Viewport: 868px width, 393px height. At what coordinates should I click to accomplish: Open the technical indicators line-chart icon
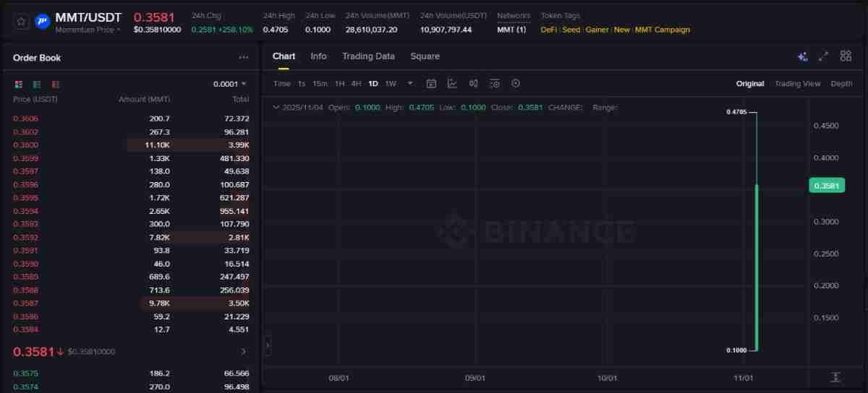tap(452, 84)
